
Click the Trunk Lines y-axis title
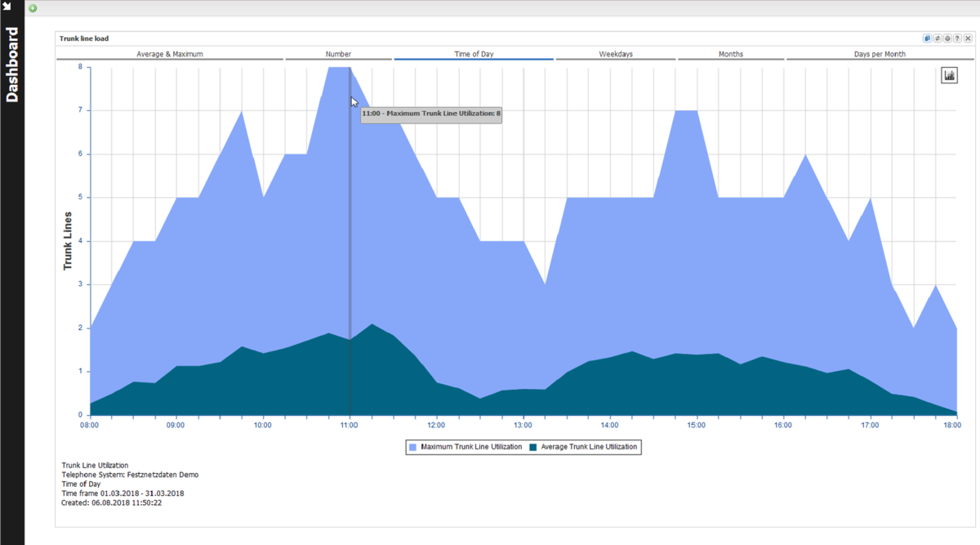[68, 241]
